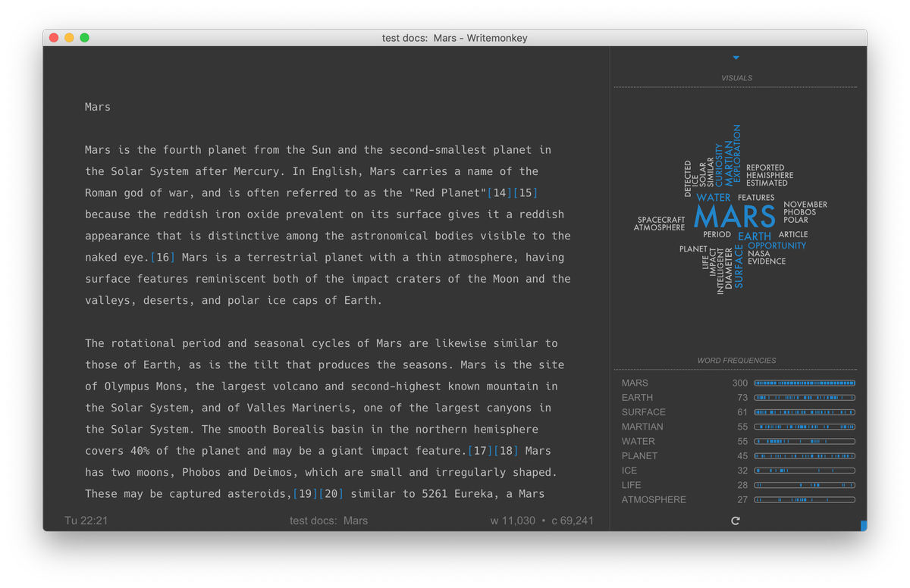The width and height of the screenshot is (910, 588).
Task: Click the word count 'w 11,030'
Action: coord(513,521)
